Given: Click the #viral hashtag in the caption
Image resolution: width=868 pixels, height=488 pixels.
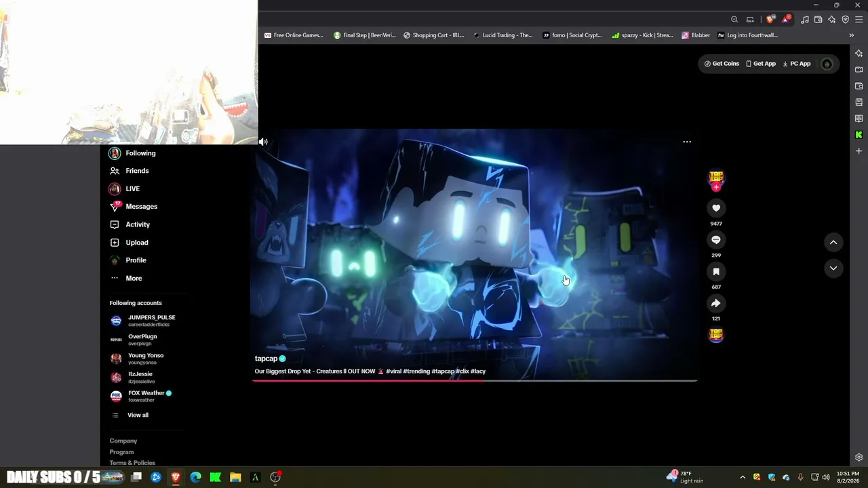Looking at the screenshot, I should [x=394, y=371].
